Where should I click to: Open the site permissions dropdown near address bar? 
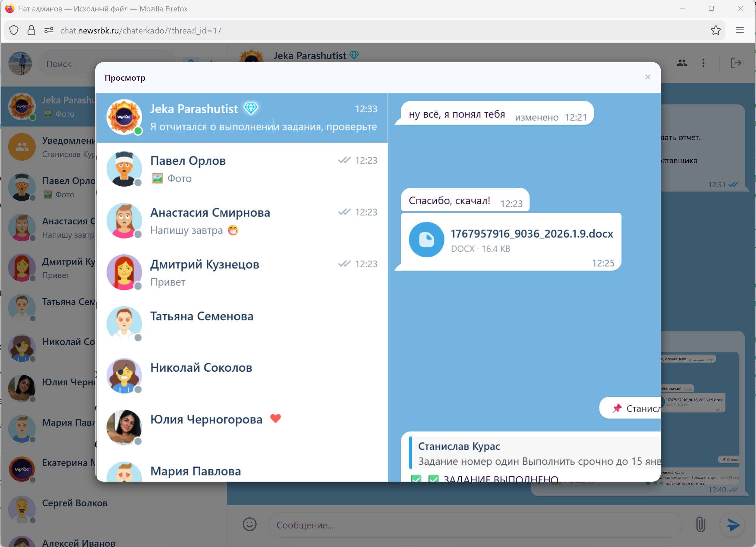48,30
